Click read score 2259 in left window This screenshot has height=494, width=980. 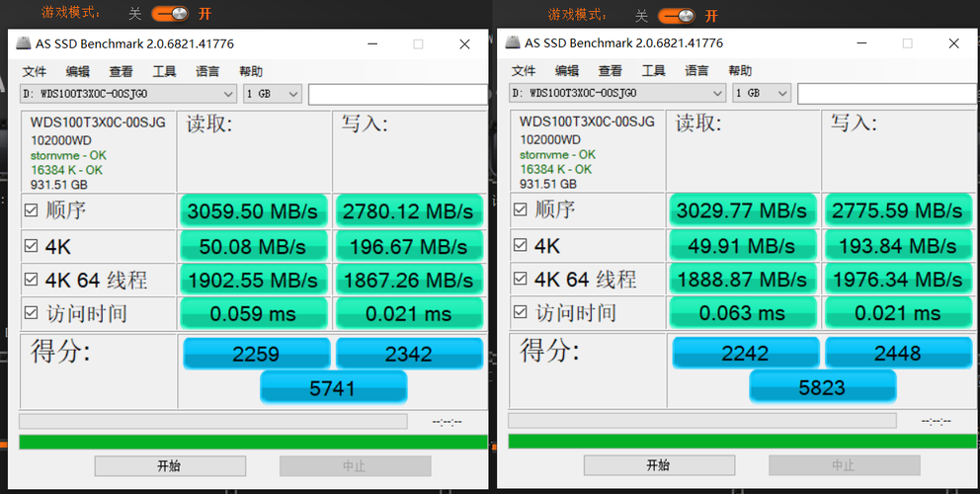point(256,354)
